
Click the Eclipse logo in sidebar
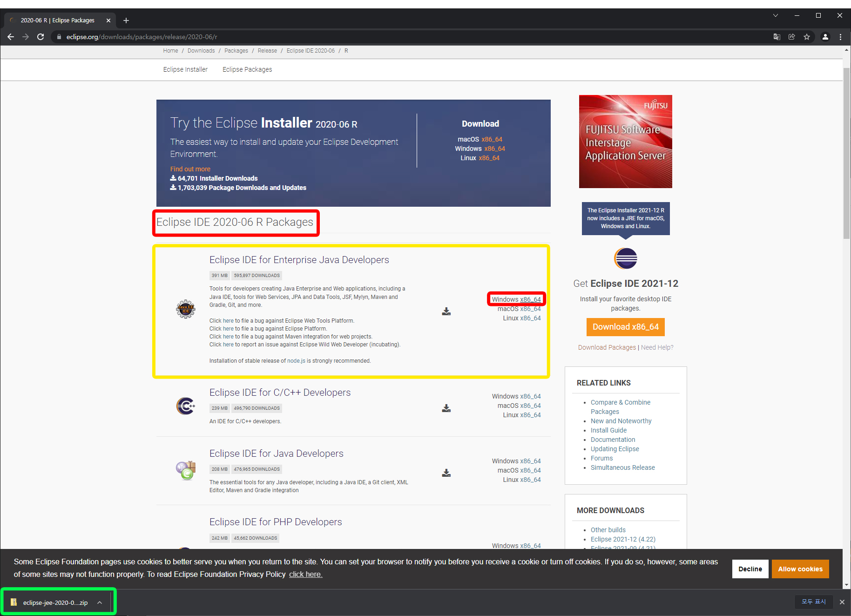click(625, 258)
